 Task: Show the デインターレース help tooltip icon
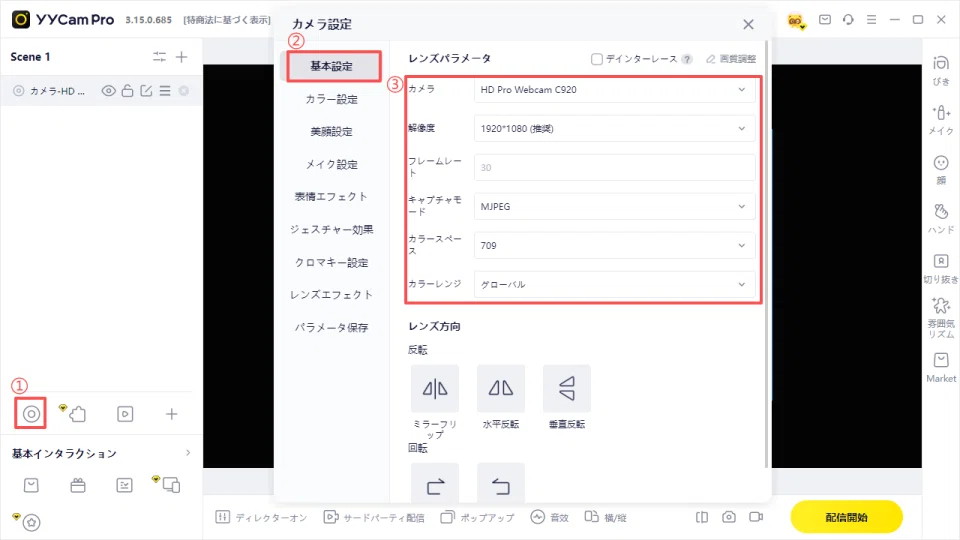688,59
